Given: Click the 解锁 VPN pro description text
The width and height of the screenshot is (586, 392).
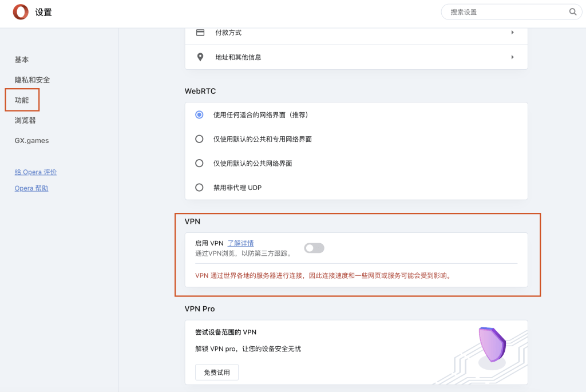Looking at the screenshot, I should [x=248, y=349].
